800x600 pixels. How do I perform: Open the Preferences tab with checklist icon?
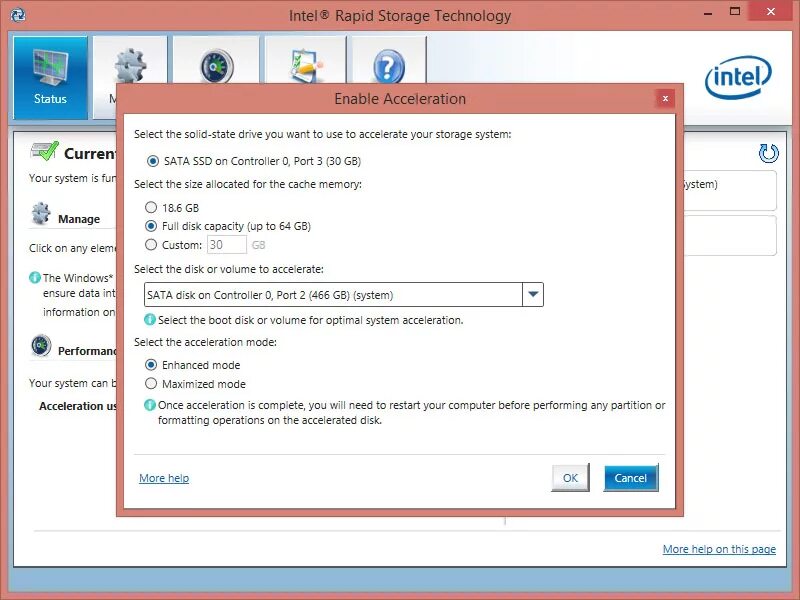click(x=305, y=60)
